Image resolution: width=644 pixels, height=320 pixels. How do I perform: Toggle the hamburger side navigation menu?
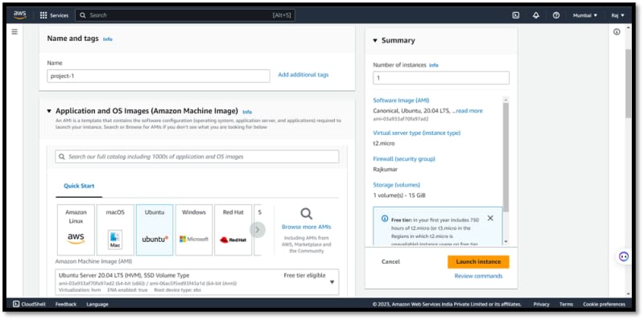tap(14, 31)
